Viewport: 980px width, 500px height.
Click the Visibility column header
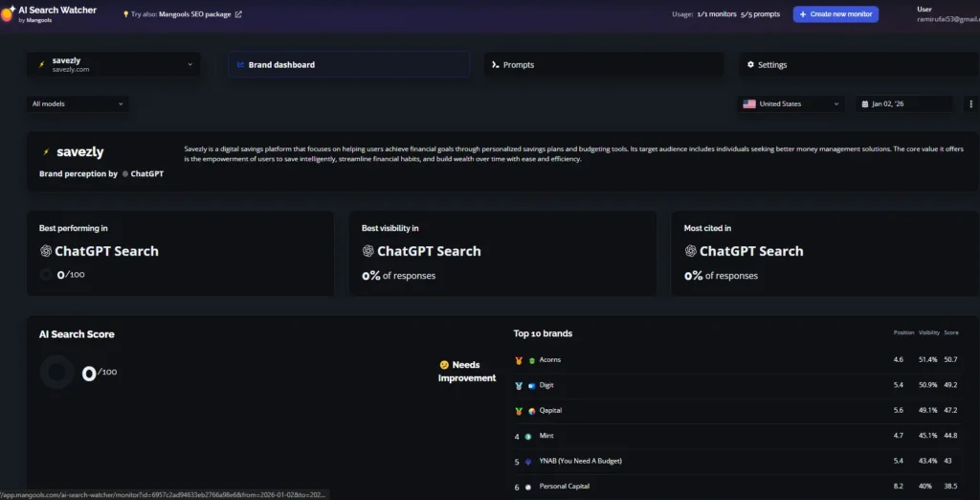(928, 332)
